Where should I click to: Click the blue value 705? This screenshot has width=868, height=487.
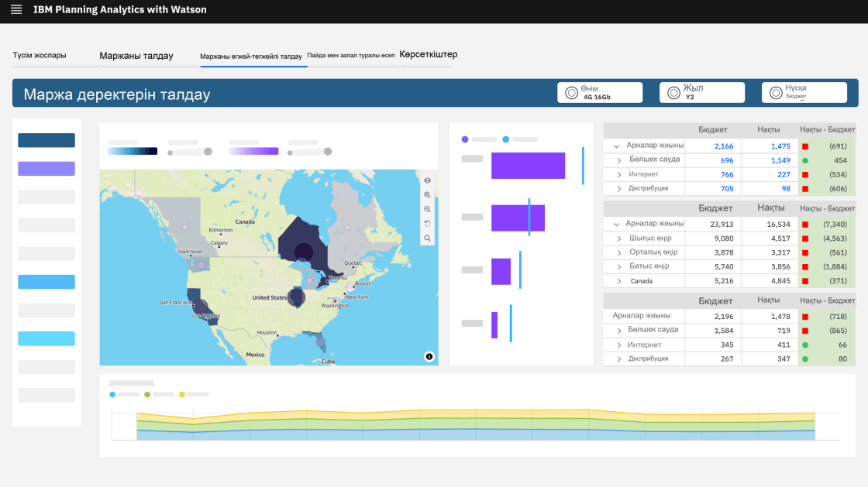[x=727, y=189]
